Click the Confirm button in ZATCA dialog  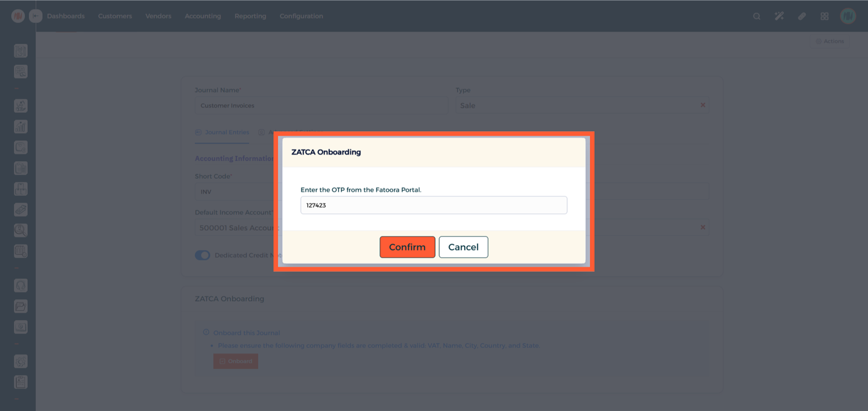(x=407, y=247)
